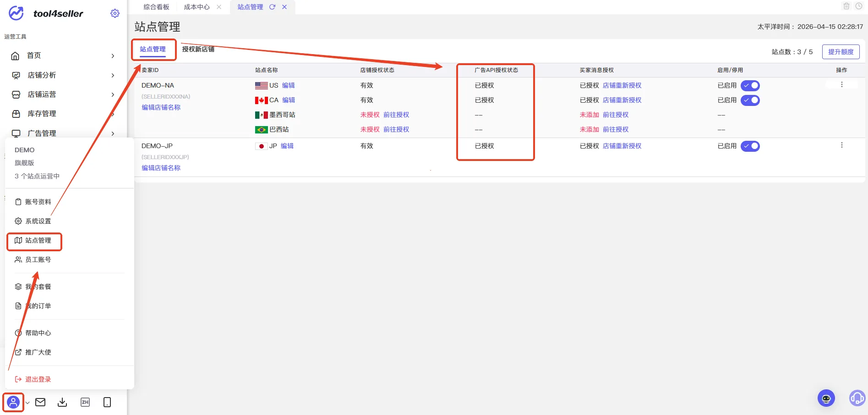Click the home icon for 首页
This screenshot has height=415, width=868.
pos(15,55)
